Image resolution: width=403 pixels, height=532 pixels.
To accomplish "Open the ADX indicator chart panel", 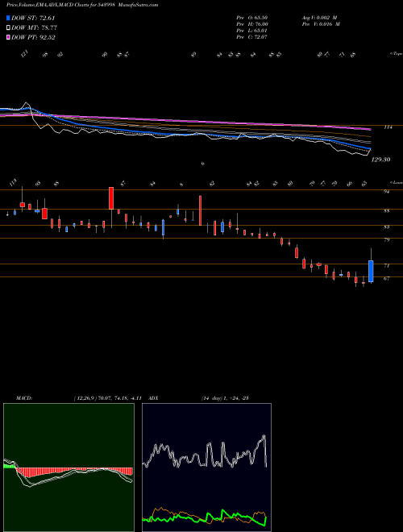I will 206,468.
